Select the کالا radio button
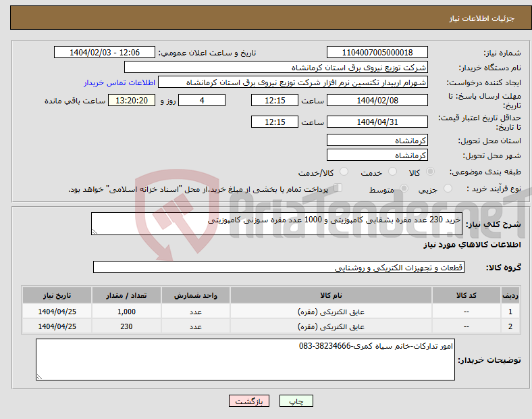The height and width of the screenshot is (419, 532). (x=430, y=172)
